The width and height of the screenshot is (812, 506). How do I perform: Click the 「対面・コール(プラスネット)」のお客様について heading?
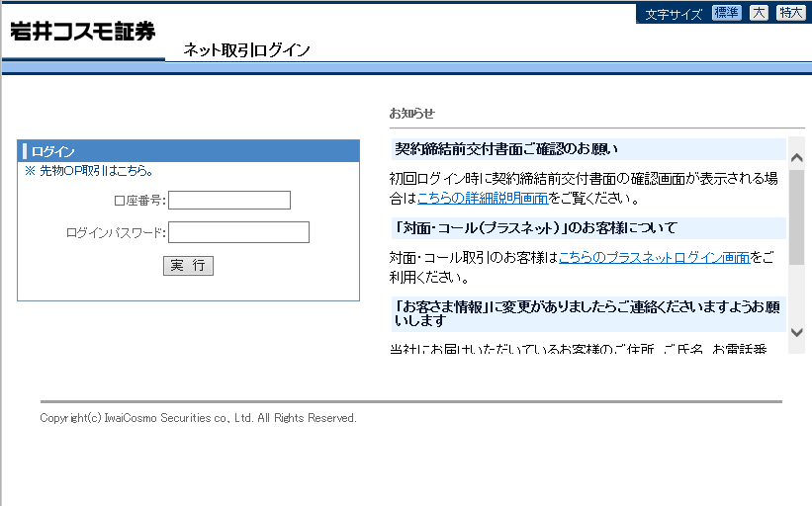pyautogui.click(x=588, y=228)
